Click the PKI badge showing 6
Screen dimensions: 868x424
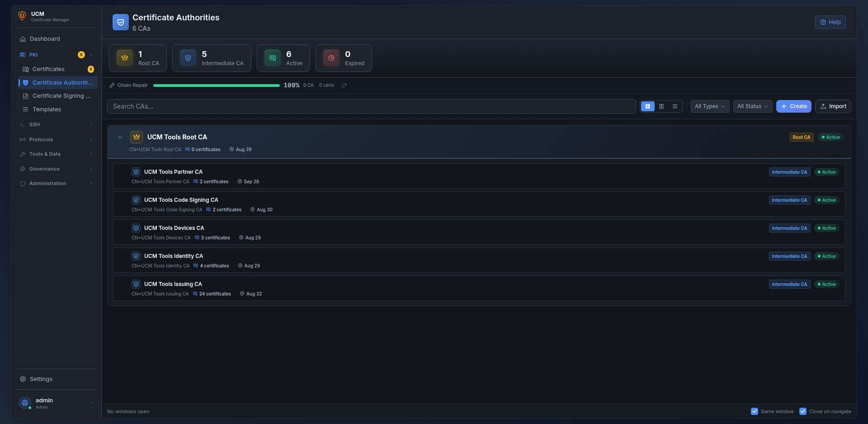81,55
